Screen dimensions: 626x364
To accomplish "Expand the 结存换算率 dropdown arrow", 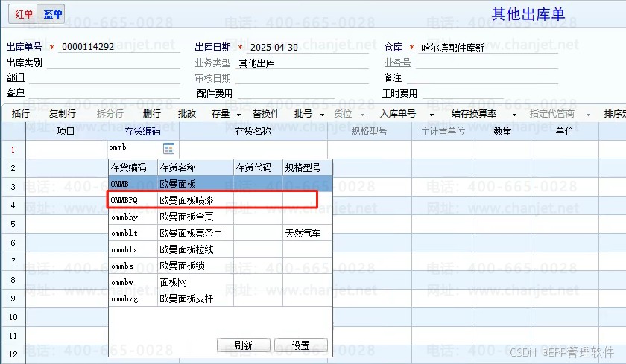I will [514, 115].
